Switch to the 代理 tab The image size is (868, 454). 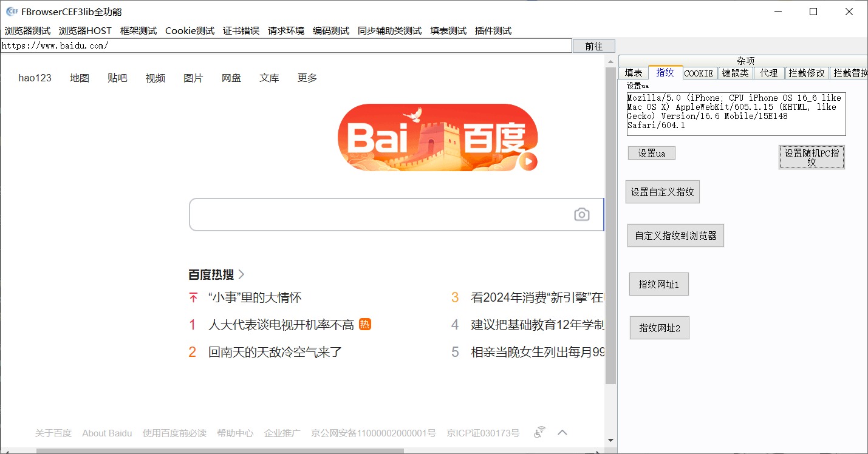[x=769, y=73]
